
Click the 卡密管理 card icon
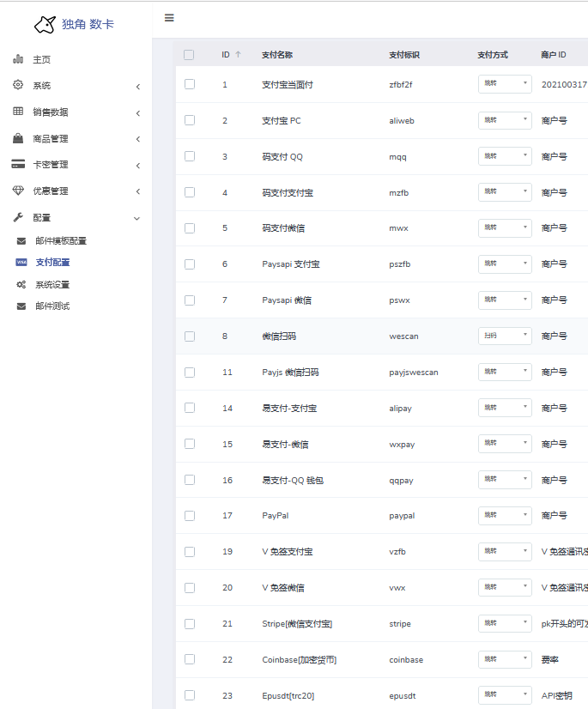[18, 164]
